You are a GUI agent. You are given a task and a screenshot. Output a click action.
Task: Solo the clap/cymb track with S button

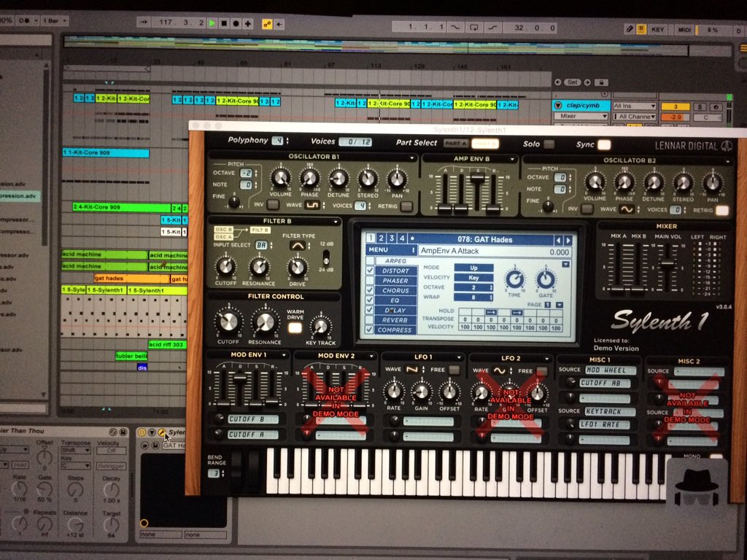point(700,106)
